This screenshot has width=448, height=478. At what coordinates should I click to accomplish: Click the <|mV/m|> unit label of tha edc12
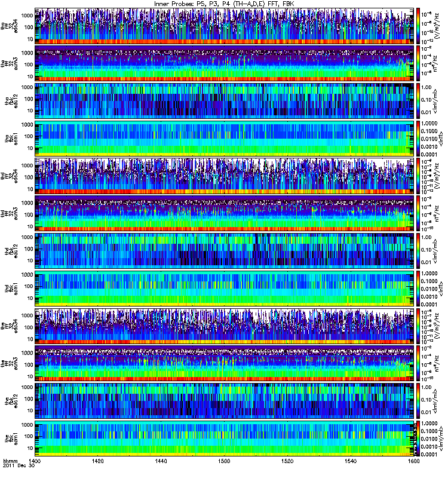coord(435,101)
